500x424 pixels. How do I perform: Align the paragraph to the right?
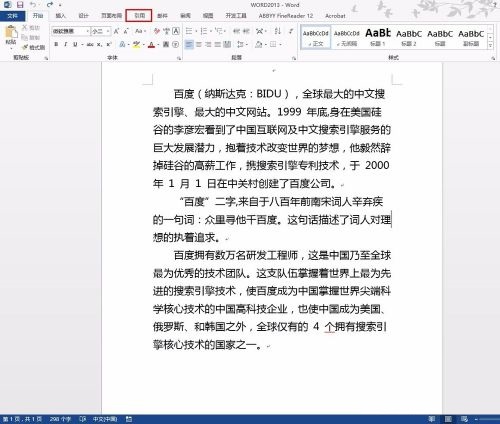click(208, 44)
